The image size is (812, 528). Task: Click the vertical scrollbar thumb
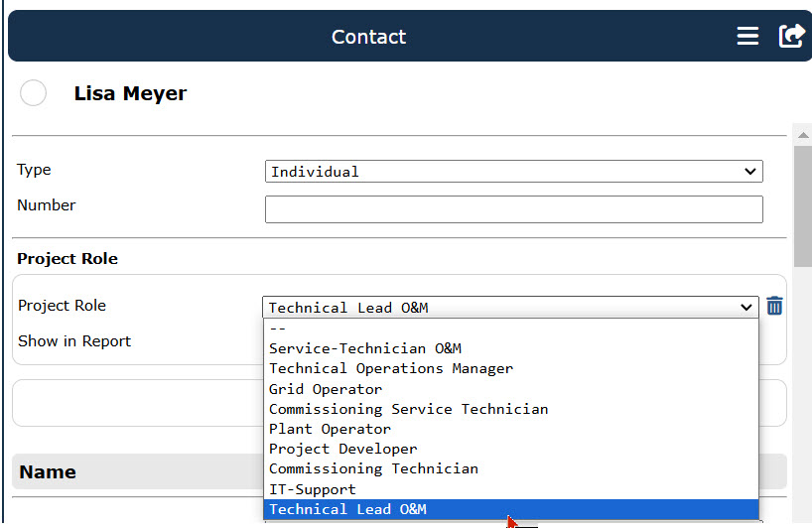[803, 206]
